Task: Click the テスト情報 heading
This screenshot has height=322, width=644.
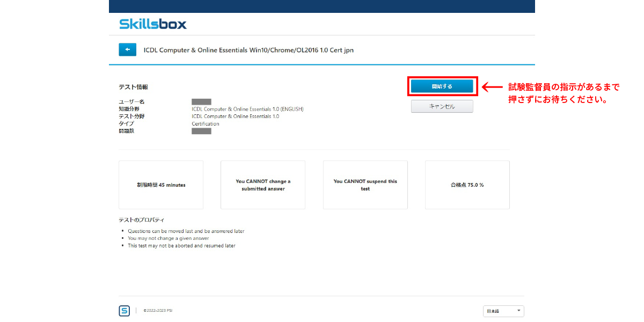Action: 133,87
